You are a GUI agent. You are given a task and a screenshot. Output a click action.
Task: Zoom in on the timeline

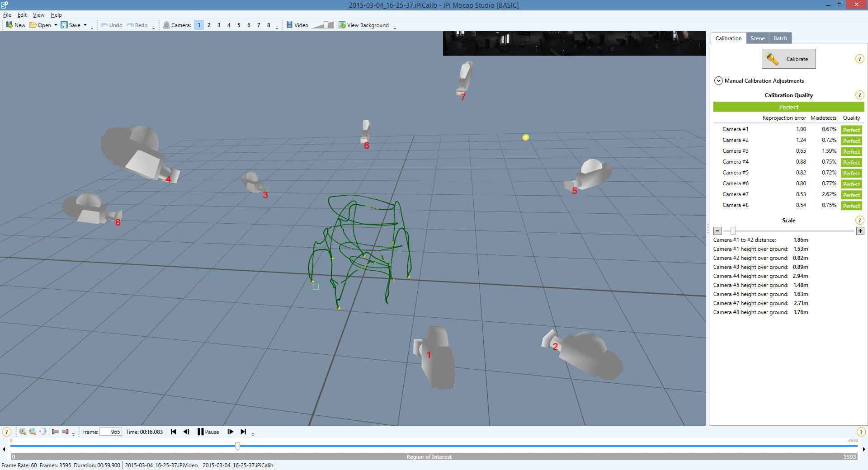(23, 432)
